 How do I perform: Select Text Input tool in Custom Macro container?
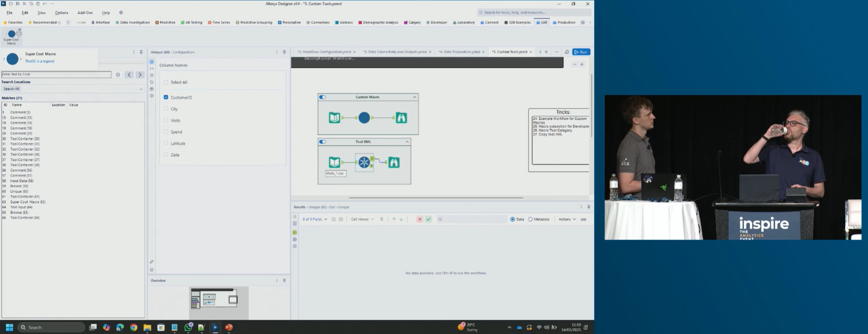tap(335, 118)
